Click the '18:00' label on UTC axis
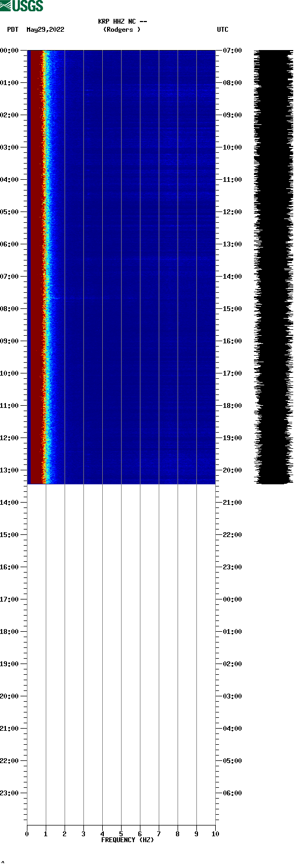Viewport: 297px width, 868px height. click(x=232, y=406)
